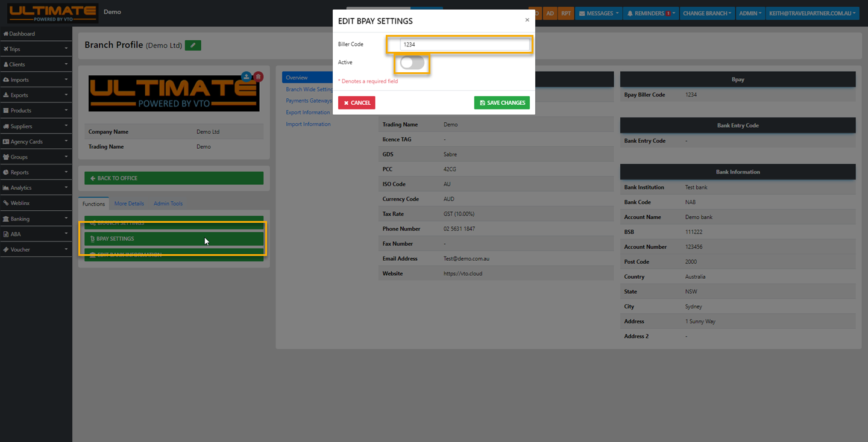The image size is (868, 442).
Task: Click the email "Test@demo.com.au"
Action: 468,258
